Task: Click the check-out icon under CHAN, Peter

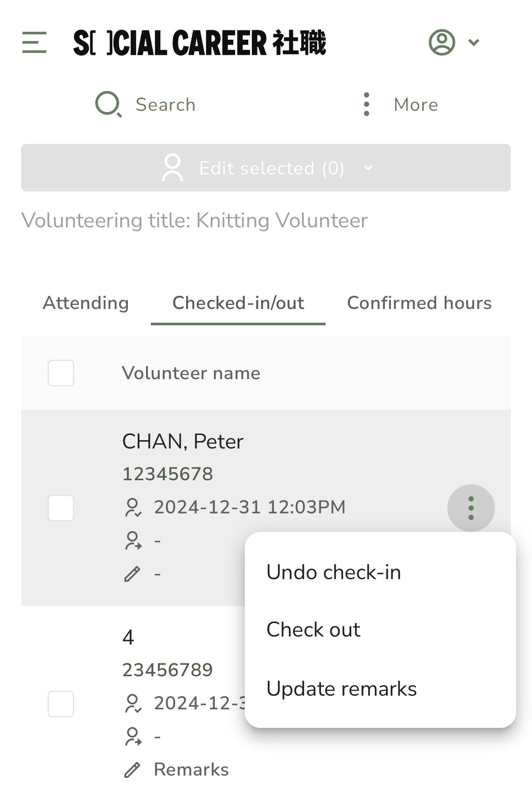Action: pos(133,540)
